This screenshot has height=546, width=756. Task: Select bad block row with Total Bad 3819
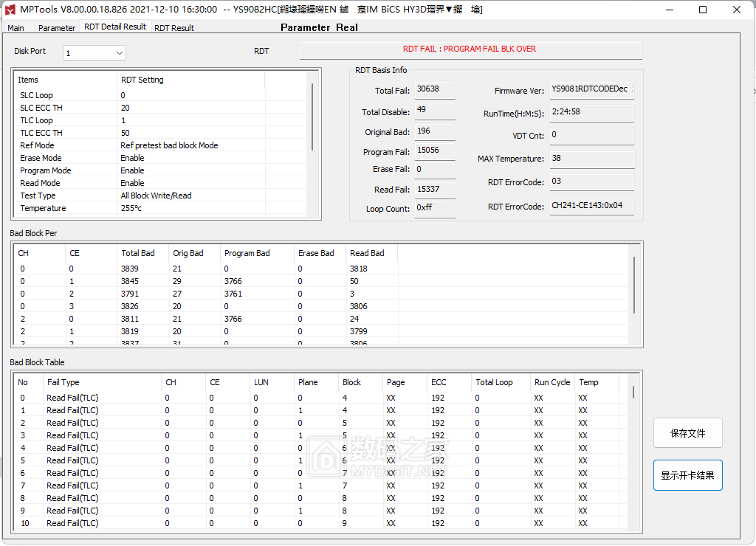320,331
